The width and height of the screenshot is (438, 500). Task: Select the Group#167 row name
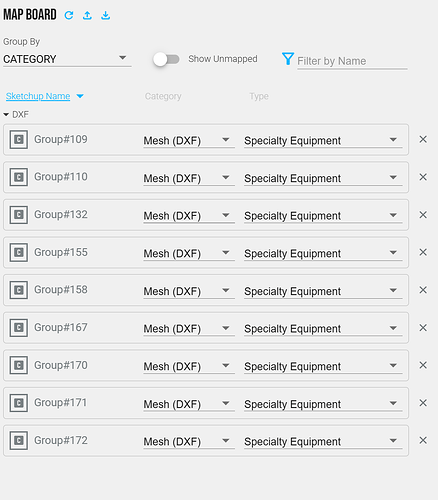61,327
